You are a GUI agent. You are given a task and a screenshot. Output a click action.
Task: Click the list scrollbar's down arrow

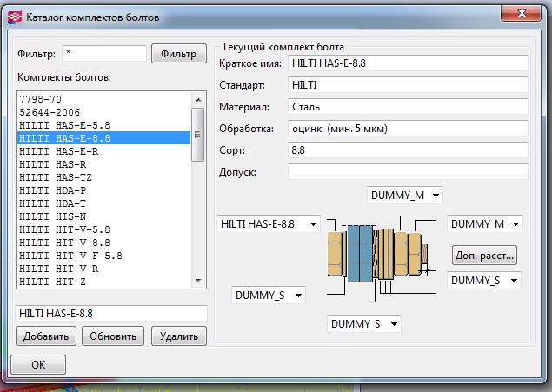[198, 280]
